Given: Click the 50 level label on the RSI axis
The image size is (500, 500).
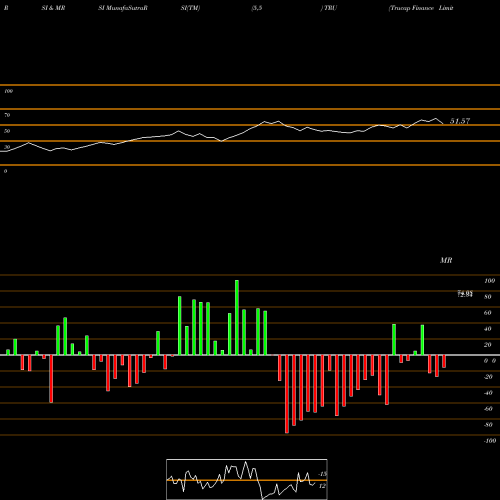Looking at the screenshot, I should (x=7, y=131).
